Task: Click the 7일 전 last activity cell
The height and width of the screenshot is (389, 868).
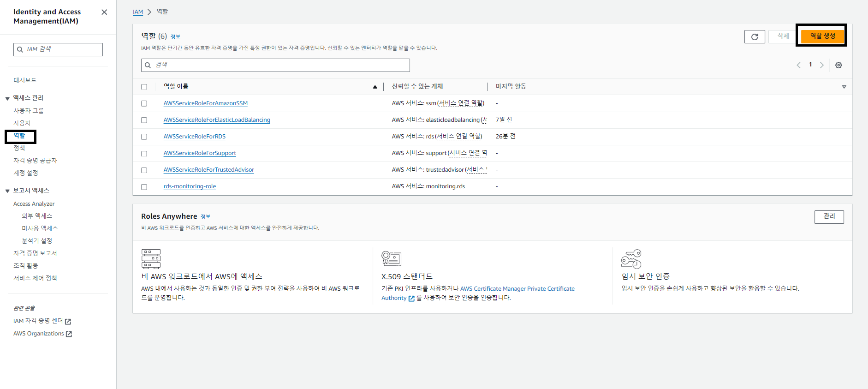Action: tap(504, 120)
